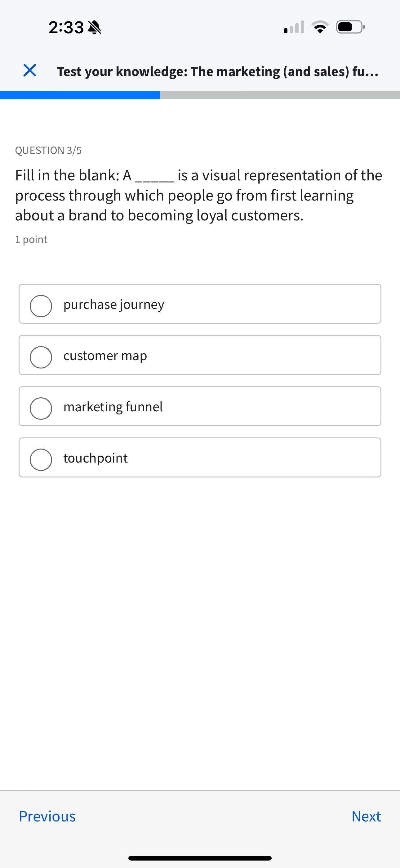
Task: Return to the Previous question
Action: [x=47, y=816]
